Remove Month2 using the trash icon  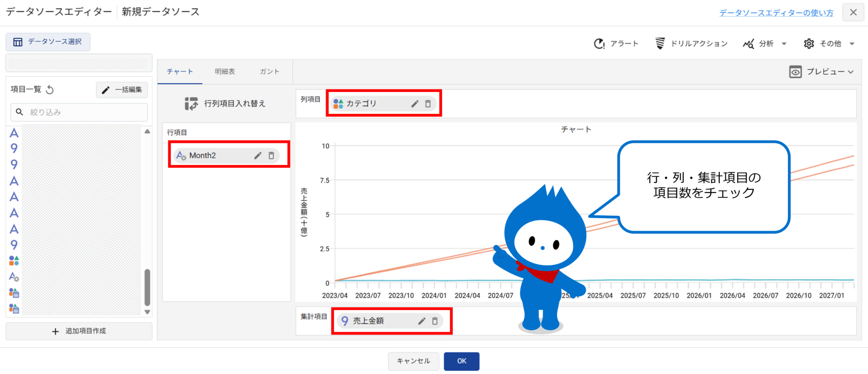click(271, 156)
